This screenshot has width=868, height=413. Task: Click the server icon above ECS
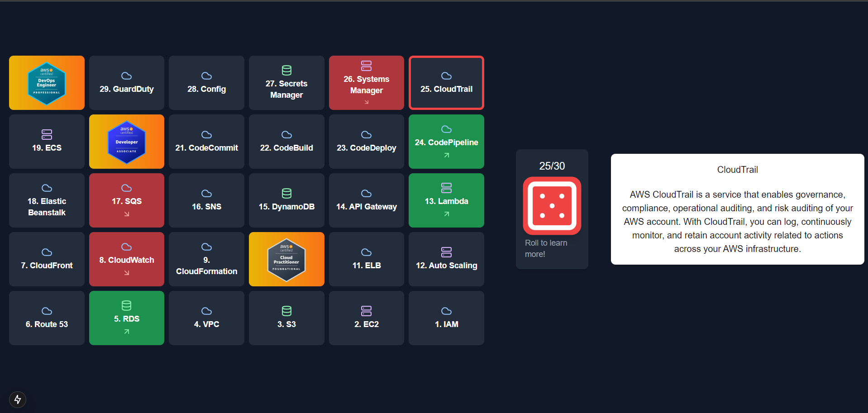pos(47,134)
